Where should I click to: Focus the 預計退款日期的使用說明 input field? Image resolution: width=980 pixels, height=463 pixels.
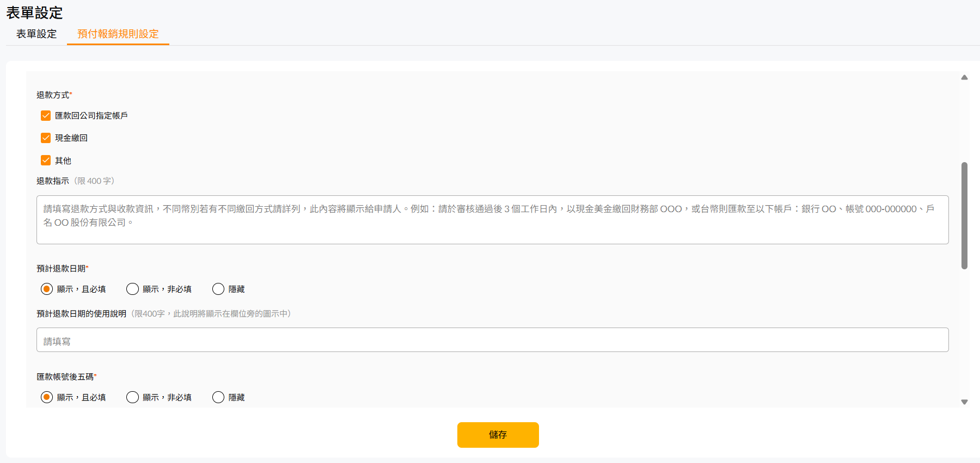pyautogui.click(x=492, y=340)
